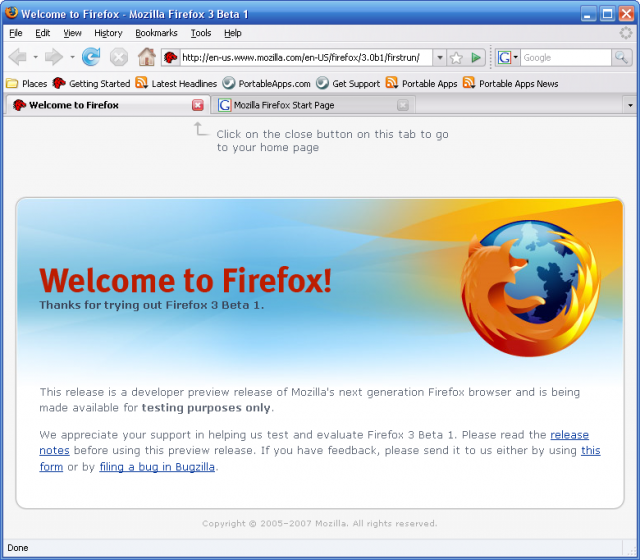This screenshot has width=640, height=560.
Task: Open the History menu
Action: (108, 33)
